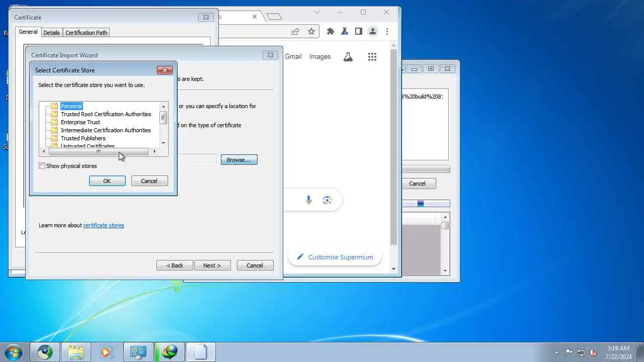Open the browser extensions puzzle icon
This screenshot has height=362, width=644.
(x=331, y=31)
